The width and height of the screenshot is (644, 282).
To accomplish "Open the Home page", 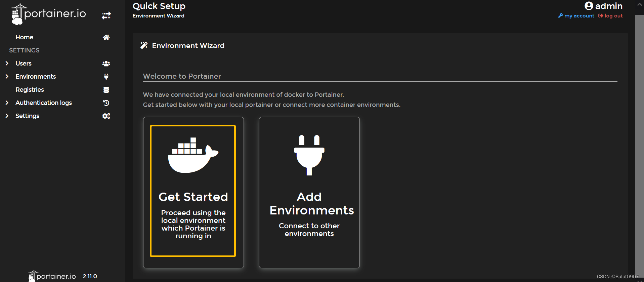I will [x=24, y=37].
